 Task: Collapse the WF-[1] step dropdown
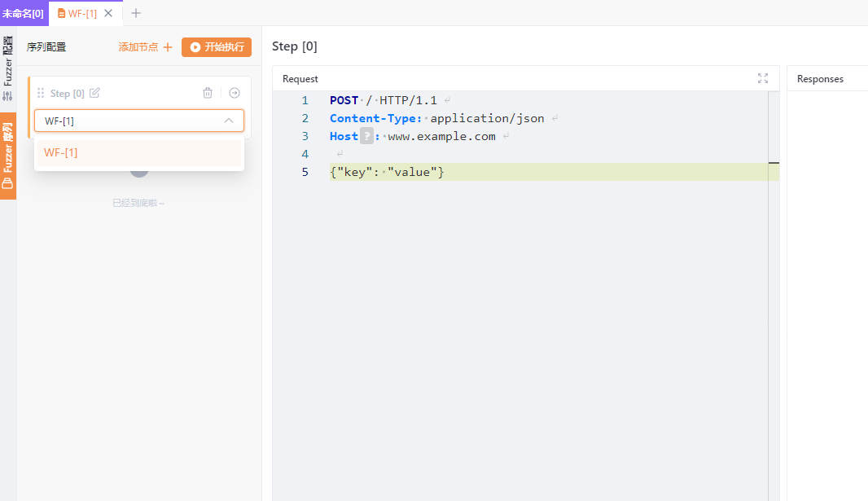point(229,121)
